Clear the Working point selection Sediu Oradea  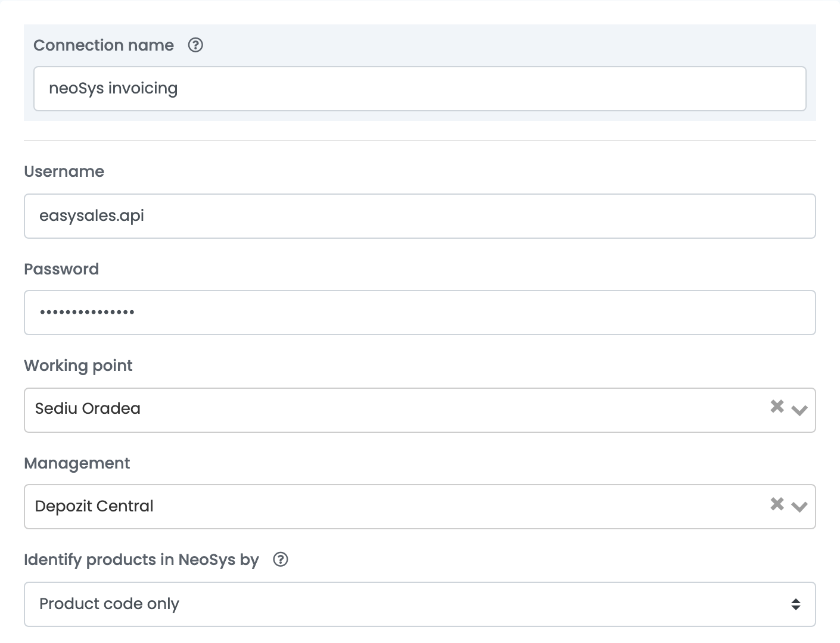click(777, 407)
